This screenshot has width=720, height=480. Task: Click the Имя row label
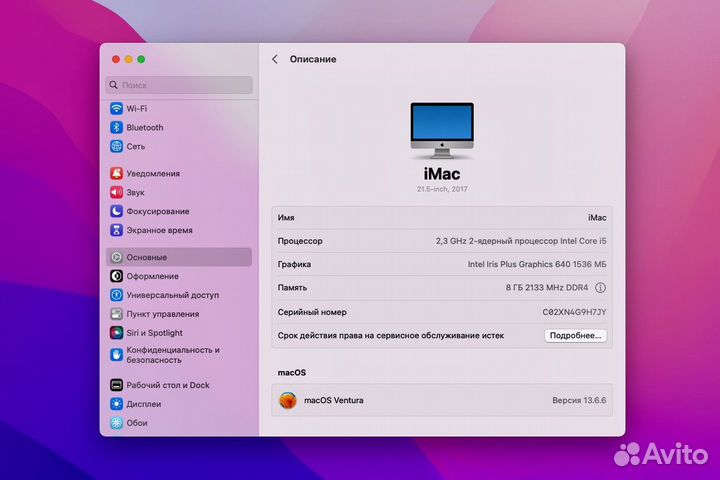click(x=286, y=218)
